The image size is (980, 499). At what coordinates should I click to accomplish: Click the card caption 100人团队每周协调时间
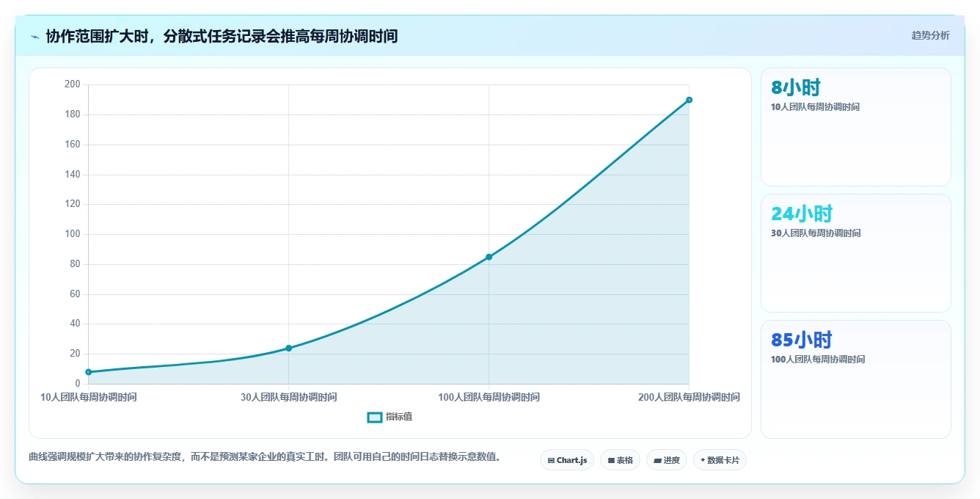(x=818, y=360)
